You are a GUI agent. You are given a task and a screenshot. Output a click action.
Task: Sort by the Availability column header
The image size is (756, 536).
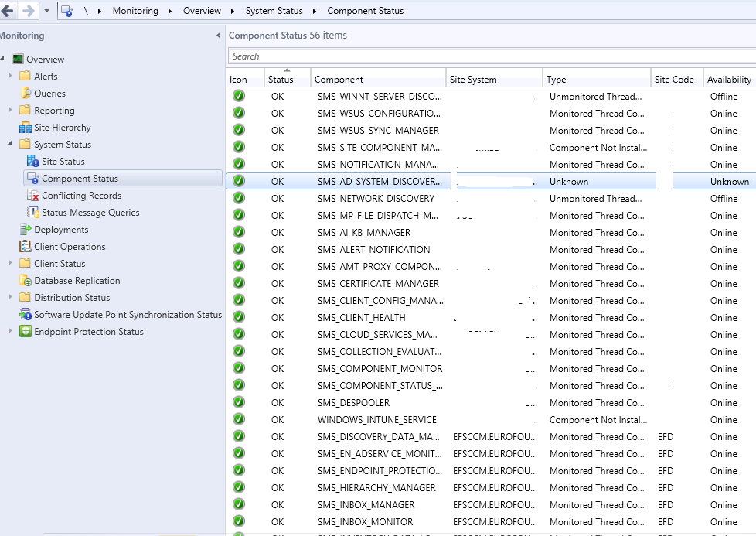tap(727, 77)
